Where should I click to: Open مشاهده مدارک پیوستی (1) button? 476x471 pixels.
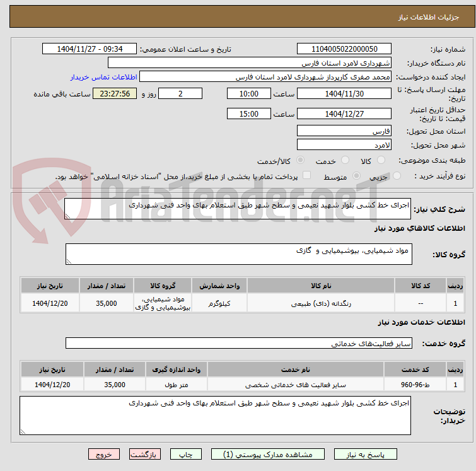point(267,455)
